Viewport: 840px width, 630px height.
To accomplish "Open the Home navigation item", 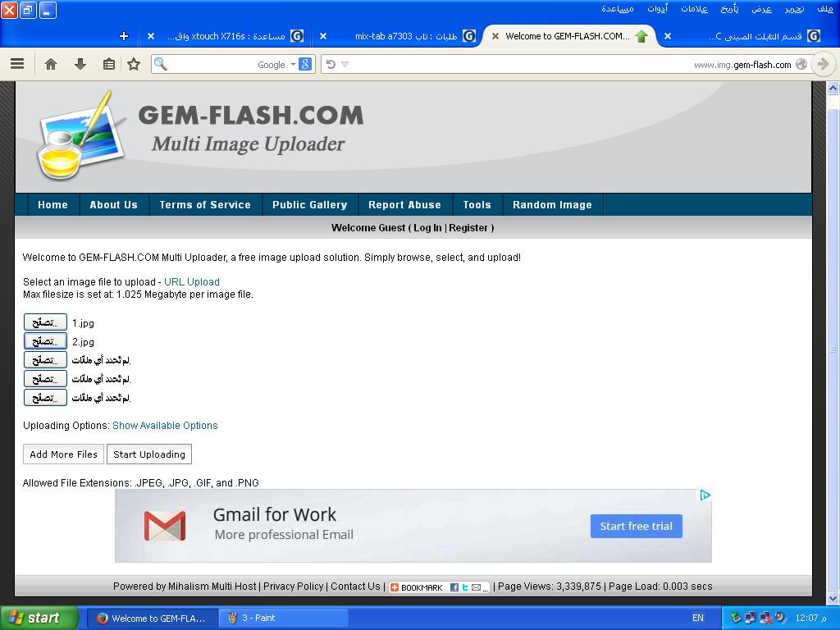I will point(52,204).
